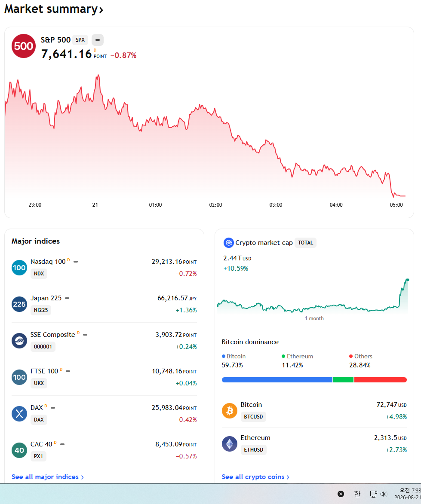Open the taskbar network status icon

pyautogui.click(x=373, y=494)
